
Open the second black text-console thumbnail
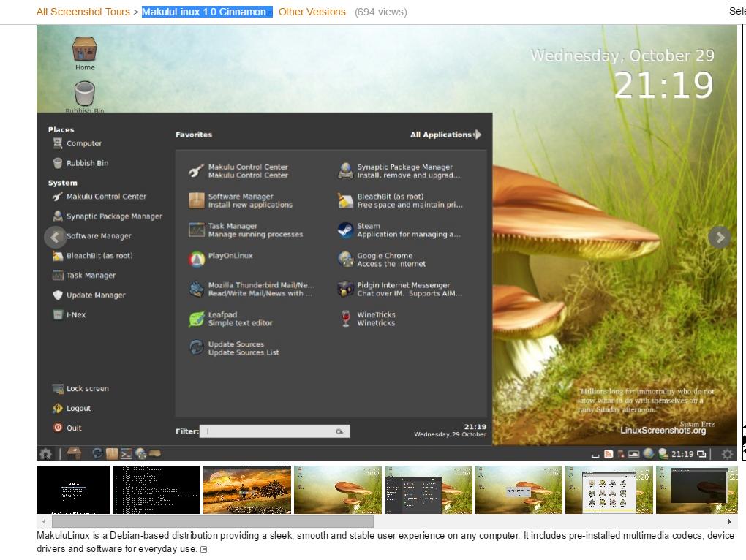(157, 490)
